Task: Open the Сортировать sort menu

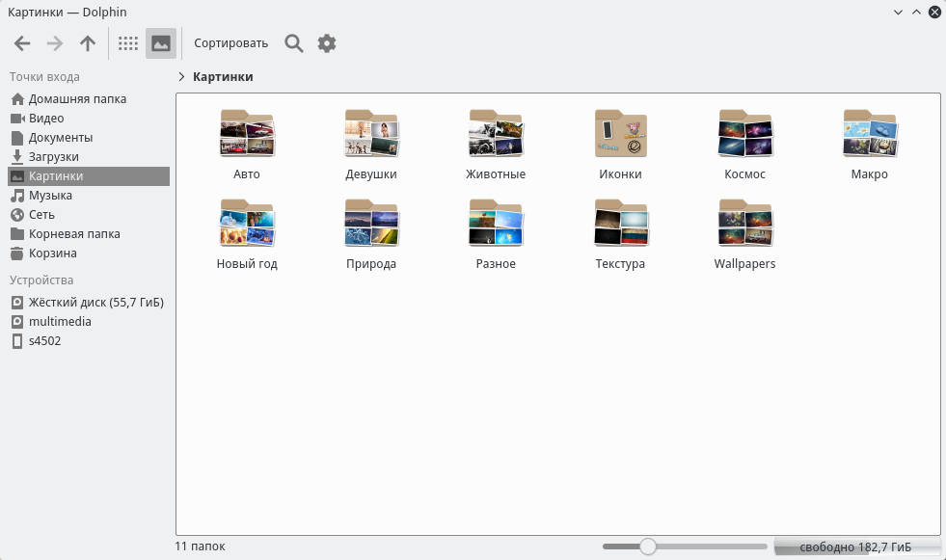Action: coord(231,43)
